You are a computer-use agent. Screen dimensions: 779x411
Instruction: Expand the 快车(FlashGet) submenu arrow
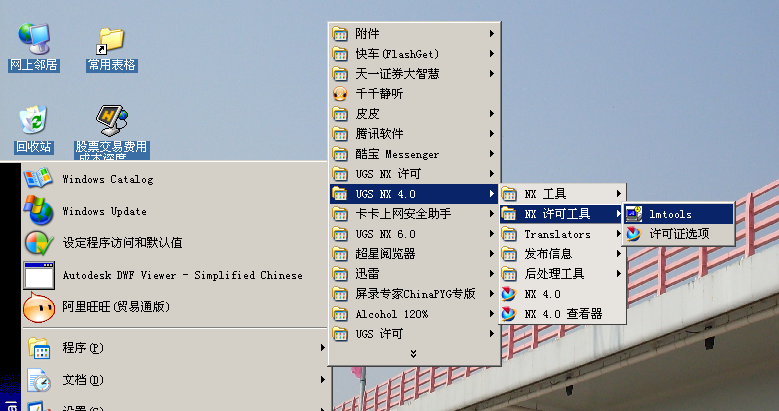click(x=491, y=54)
